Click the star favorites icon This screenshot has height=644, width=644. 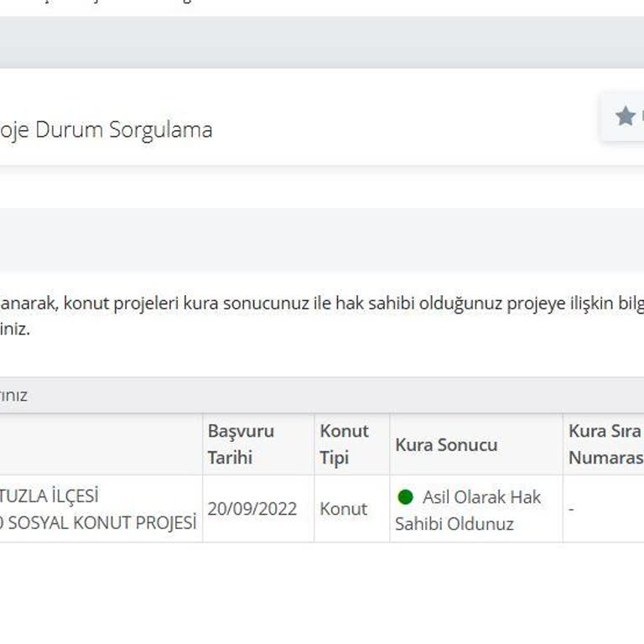coord(625,116)
